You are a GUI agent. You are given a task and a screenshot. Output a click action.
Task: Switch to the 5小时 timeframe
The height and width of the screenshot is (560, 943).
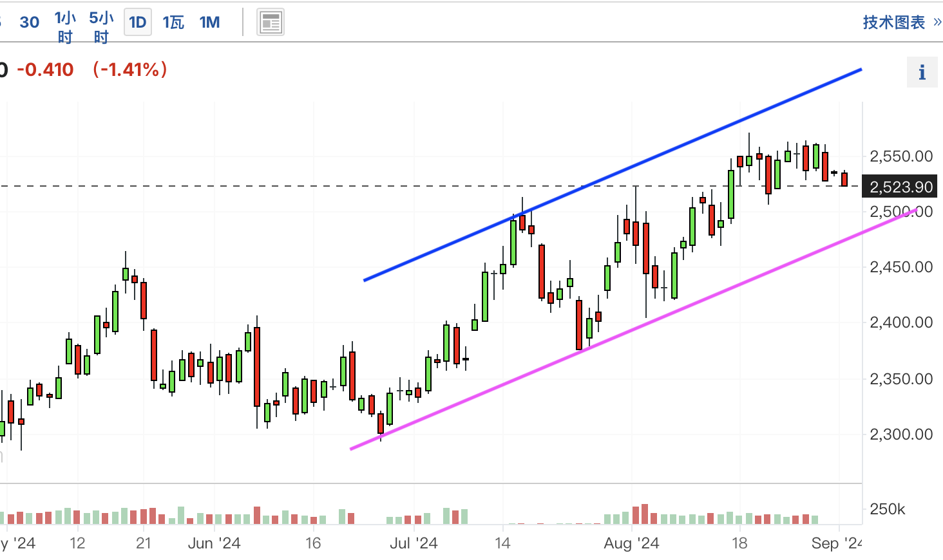[x=101, y=27]
